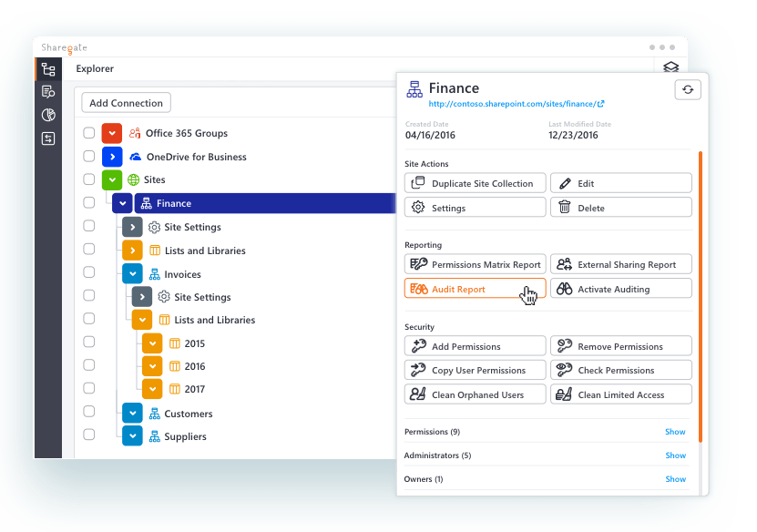This screenshot has height=532, width=757.
Task: Click the Check Permissions key icon
Action: pyautogui.click(x=564, y=370)
